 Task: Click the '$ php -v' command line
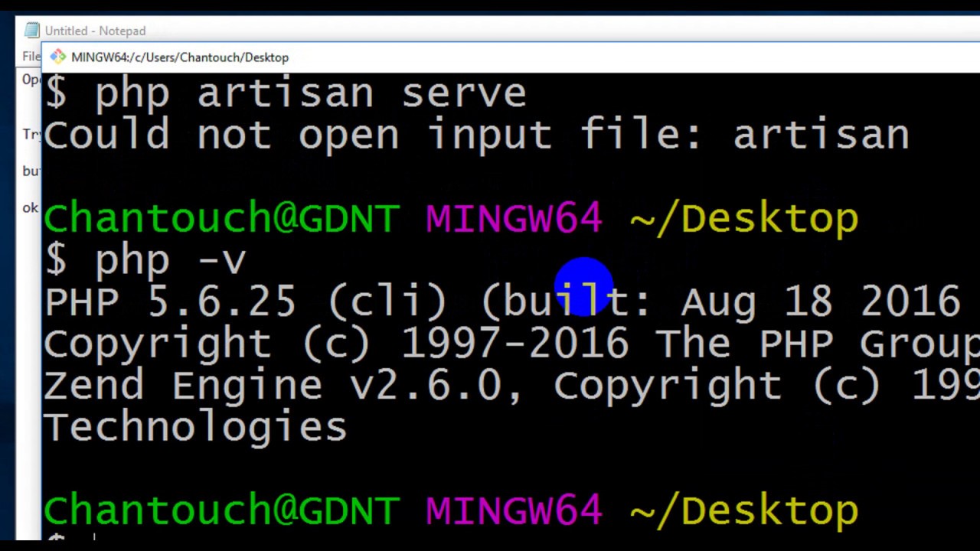tap(145, 261)
